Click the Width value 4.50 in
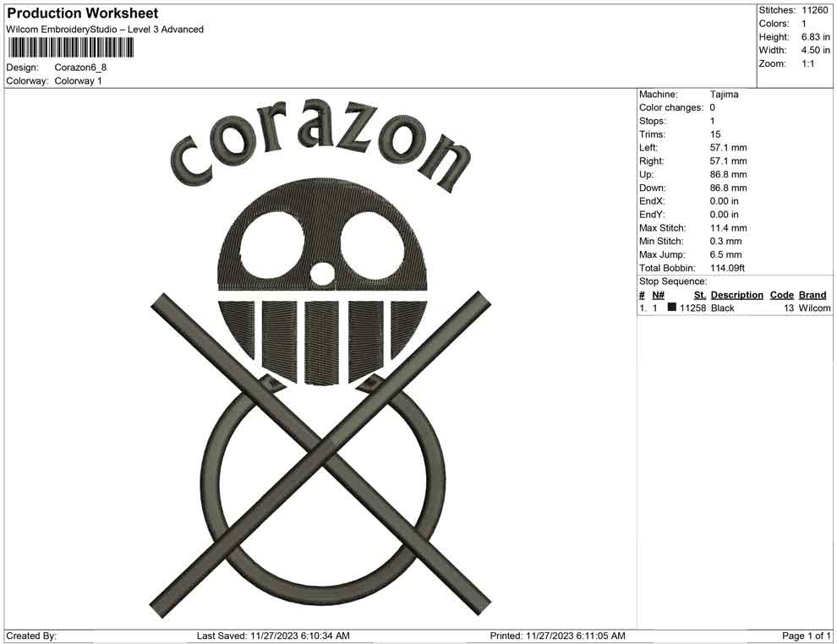 click(x=816, y=50)
